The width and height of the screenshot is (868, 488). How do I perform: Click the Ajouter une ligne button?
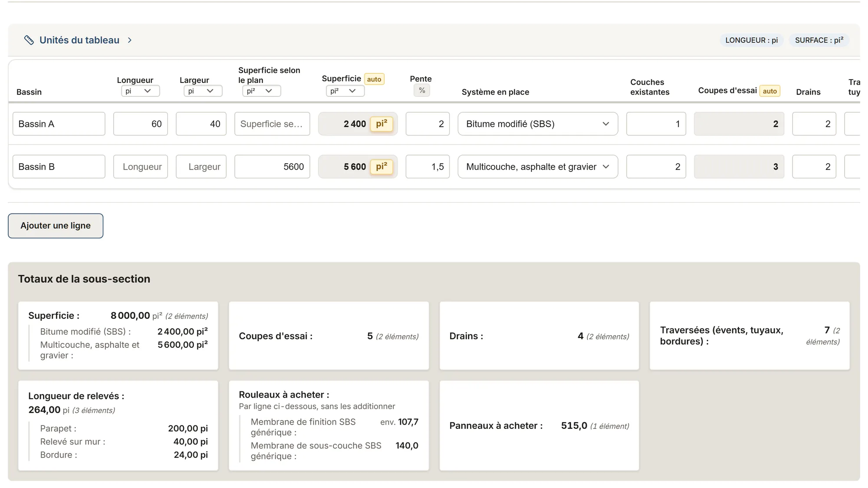56,226
